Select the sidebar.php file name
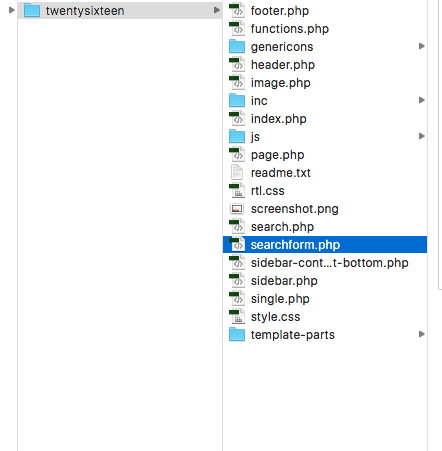442x451 pixels. 284,281
